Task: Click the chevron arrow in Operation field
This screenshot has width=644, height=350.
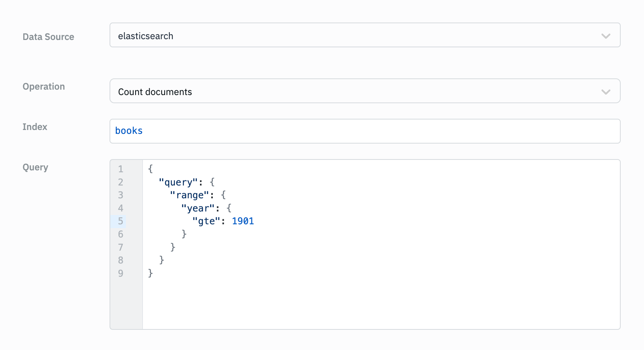Action: 606,92
